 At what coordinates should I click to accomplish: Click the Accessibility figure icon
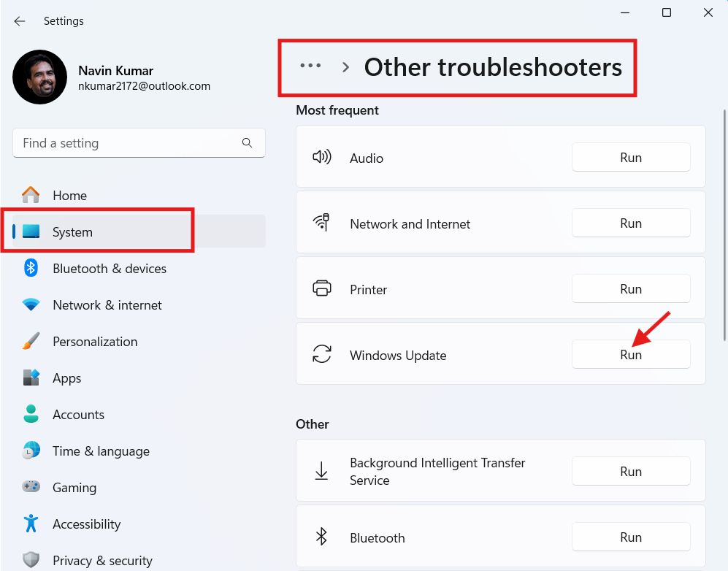(31, 524)
